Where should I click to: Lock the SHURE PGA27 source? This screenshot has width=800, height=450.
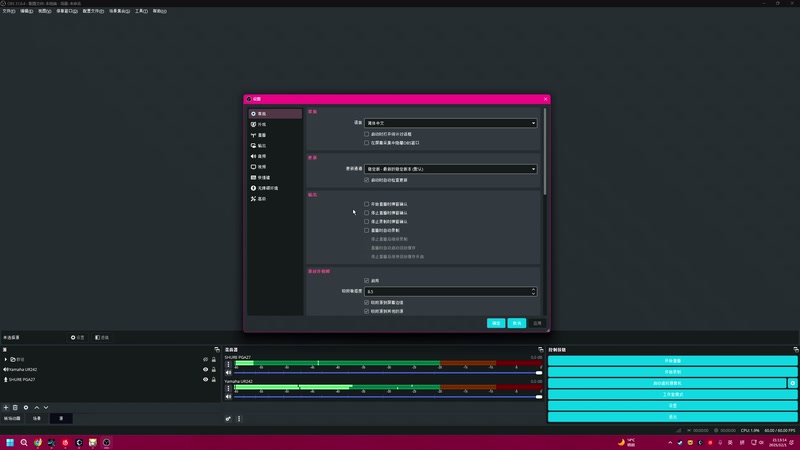[214, 380]
